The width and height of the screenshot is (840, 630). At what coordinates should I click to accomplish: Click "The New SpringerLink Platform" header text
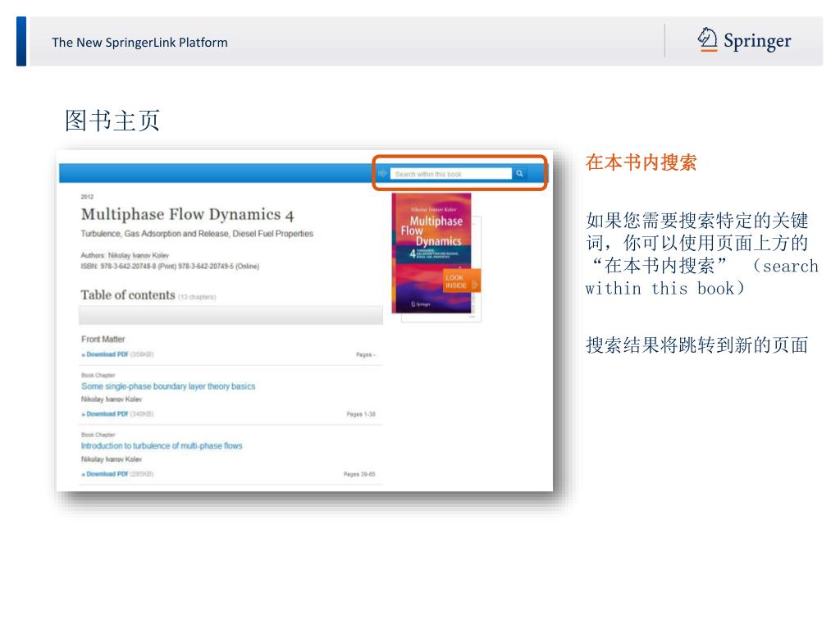tap(139, 43)
